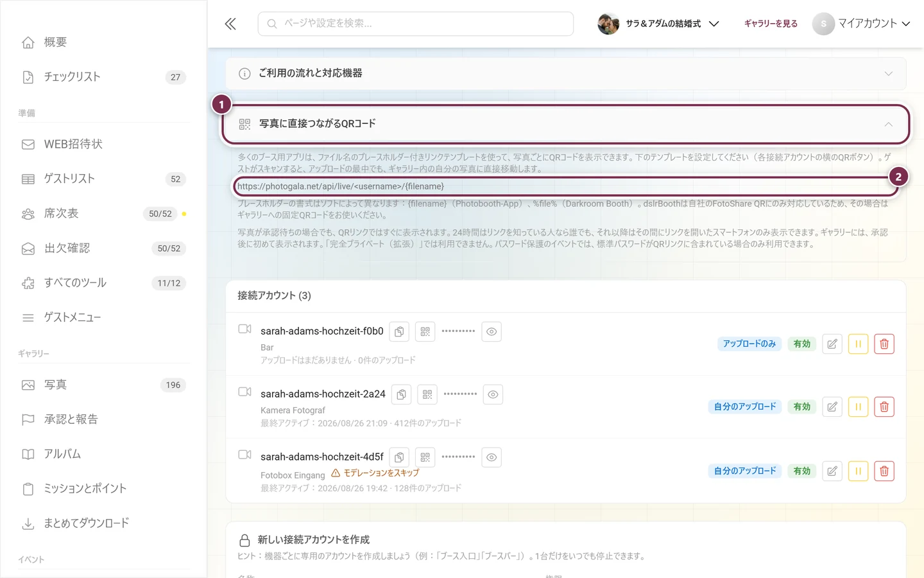924x578 pixels.
Task: Reveal password for sarah-adams-hochzeit-4d5f
Action: (492, 457)
